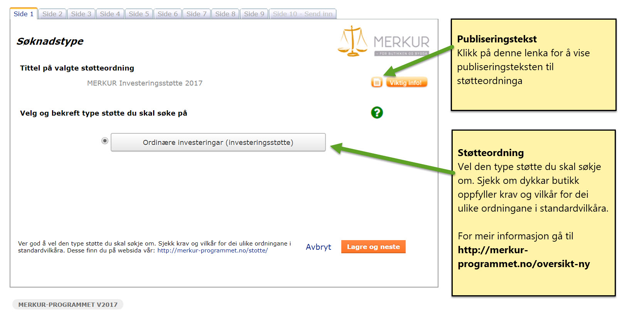Select the Ordinære investeringar radio button
This screenshot has height=328, width=644.
[x=105, y=141]
